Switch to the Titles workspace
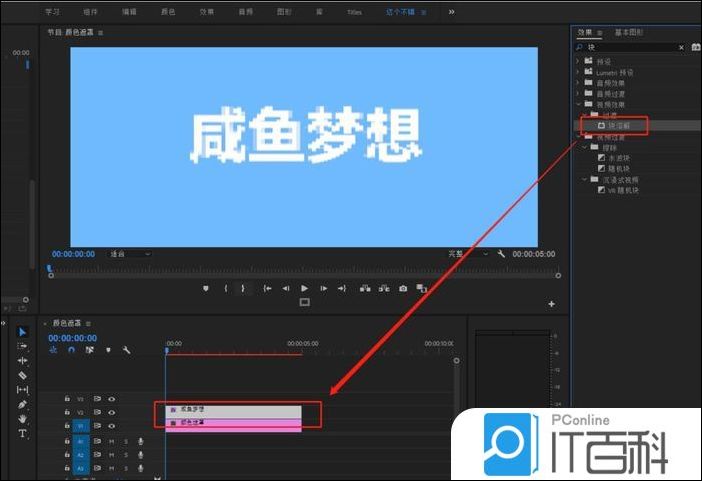702x481 pixels. point(354,12)
